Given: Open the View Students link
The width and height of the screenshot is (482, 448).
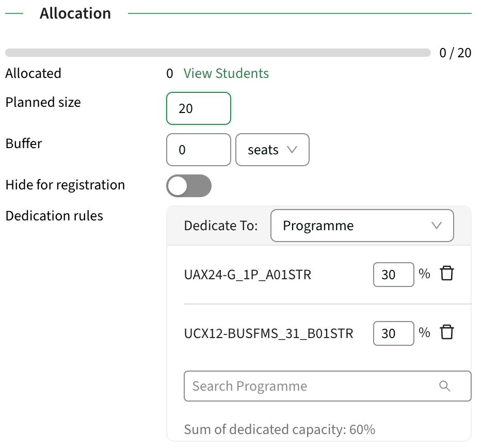Looking at the screenshot, I should tap(226, 73).
